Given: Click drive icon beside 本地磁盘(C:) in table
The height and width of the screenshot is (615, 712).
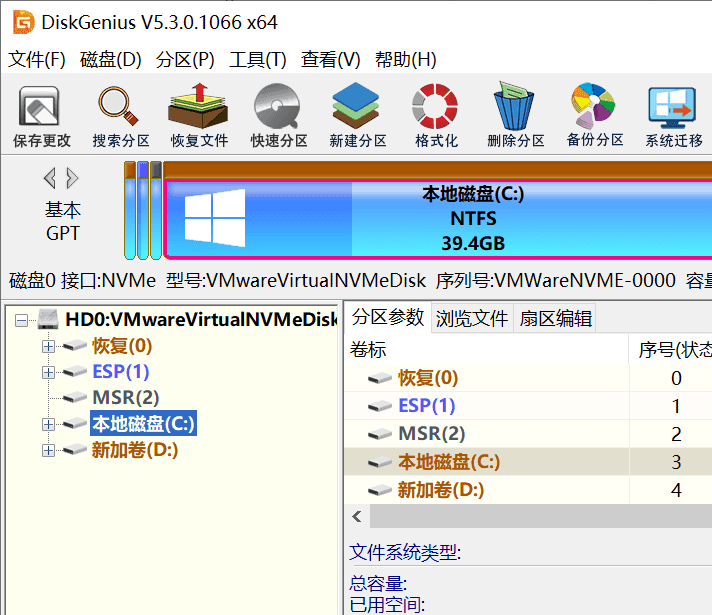Looking at the screenshot, I should tap(380, 462).
